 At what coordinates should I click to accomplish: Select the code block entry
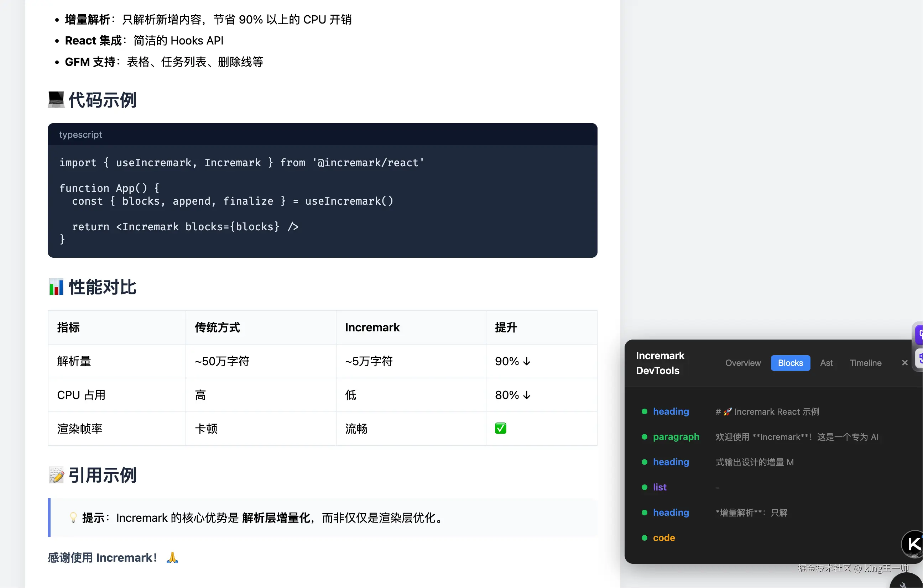664,538
